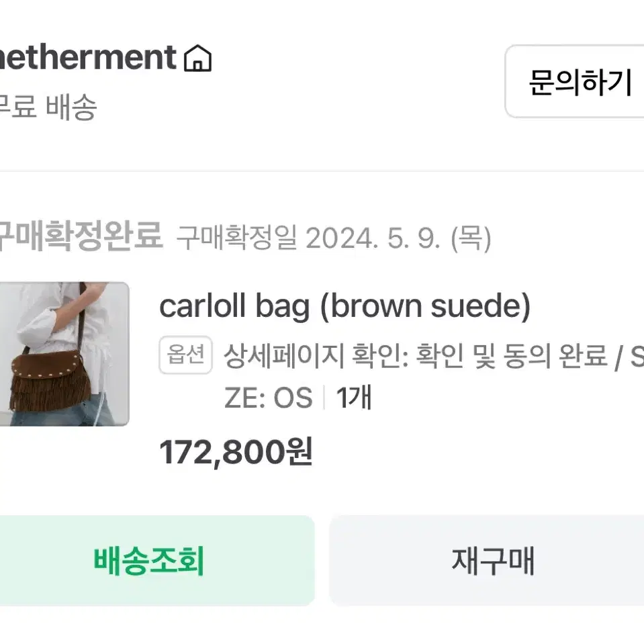Select the 2024. 5. 9. confirmation date
The image size is (644, 644).
[x=373, y=238]
